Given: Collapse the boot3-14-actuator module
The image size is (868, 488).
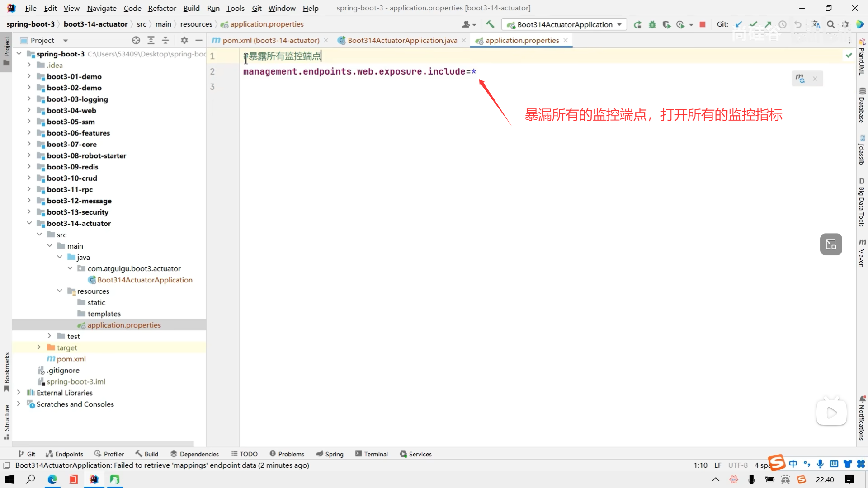Looking at the screenshot, I should pyautogui.click(x=29, y=223).
